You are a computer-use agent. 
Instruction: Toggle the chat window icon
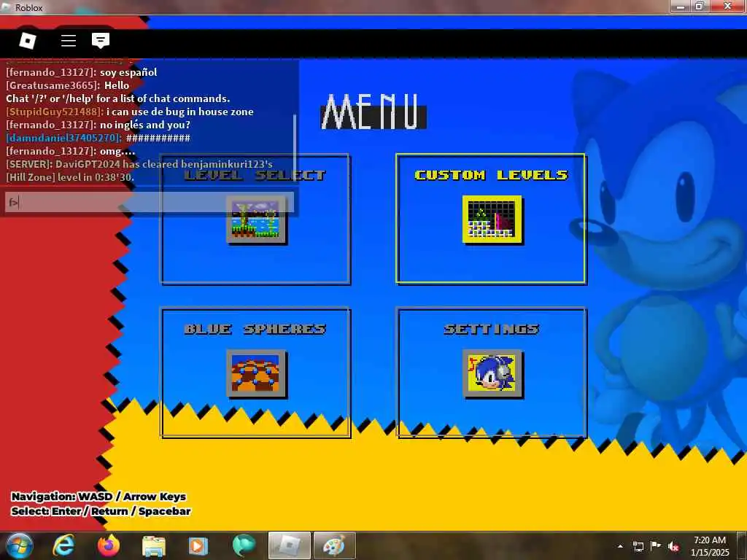point(101,41)
